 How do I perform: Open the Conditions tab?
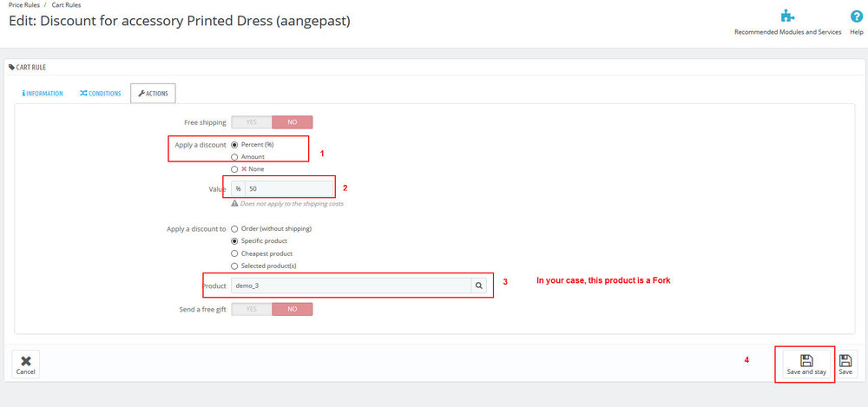click(101, 94)
